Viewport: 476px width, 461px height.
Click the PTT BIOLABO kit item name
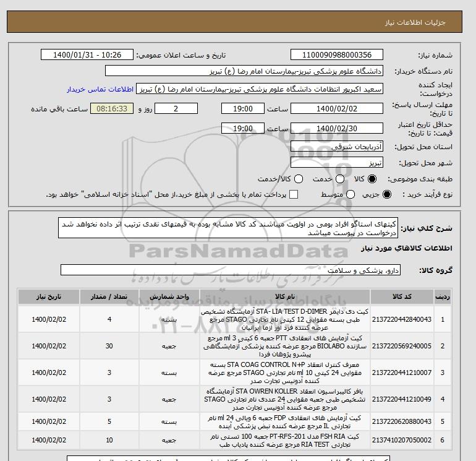pos(285,346)
